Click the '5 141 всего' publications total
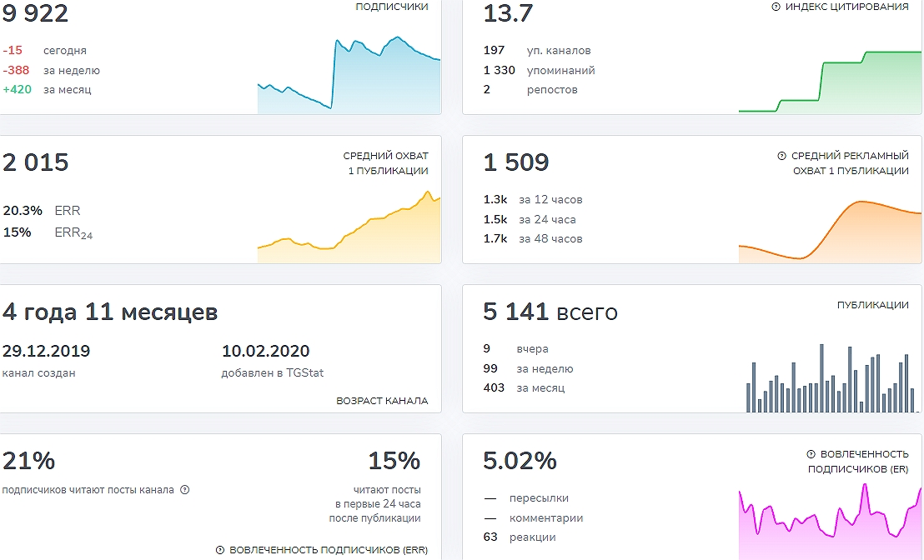 (x=550, y=312)
